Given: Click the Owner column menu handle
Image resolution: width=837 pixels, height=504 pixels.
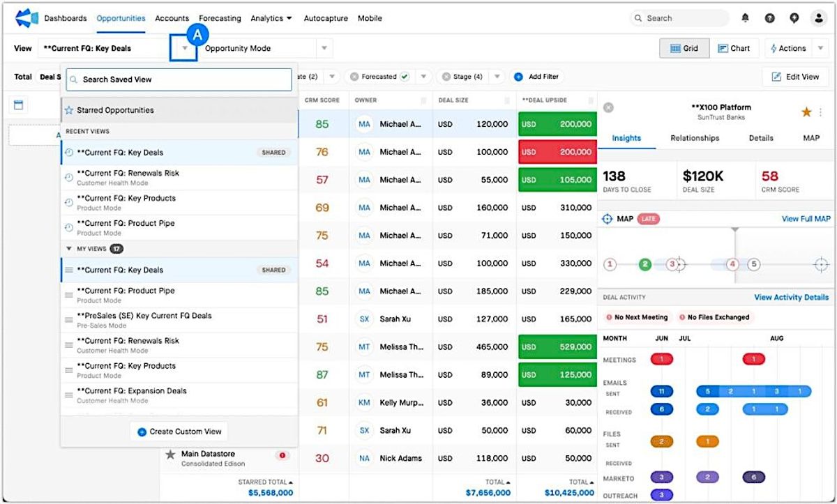Looking at the screenshot, I should (x=423, y=100).
